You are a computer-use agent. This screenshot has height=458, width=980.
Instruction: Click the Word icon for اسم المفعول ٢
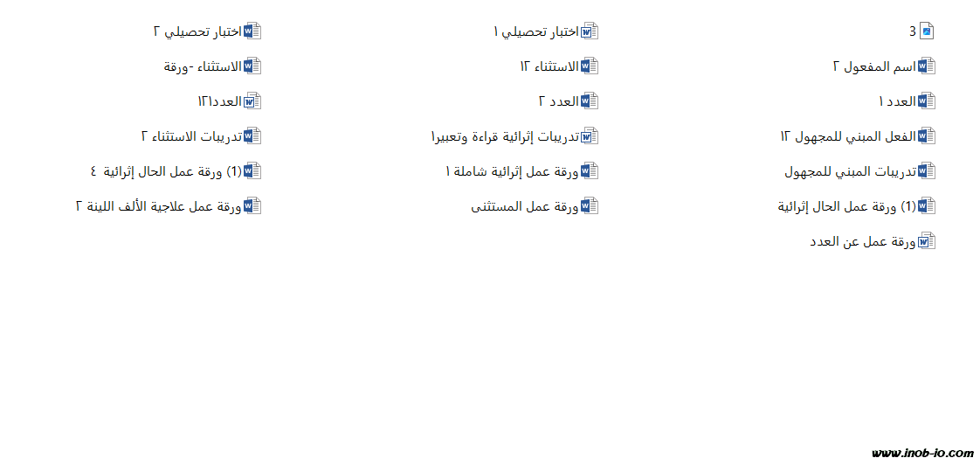tap(927, 66)
